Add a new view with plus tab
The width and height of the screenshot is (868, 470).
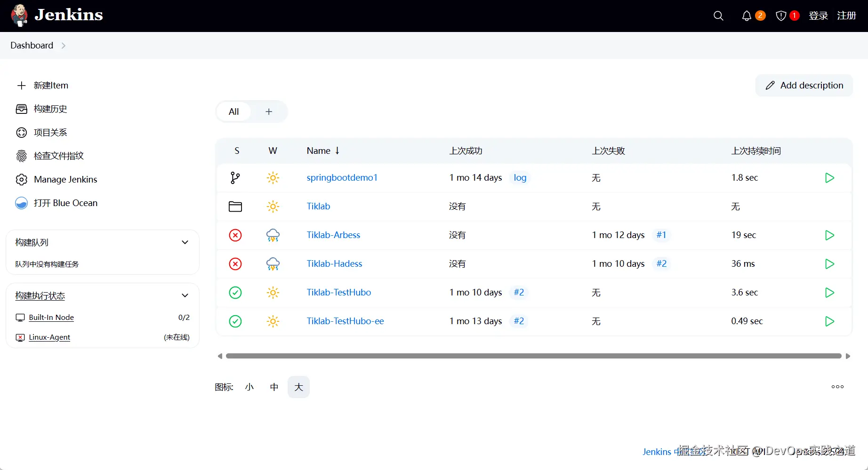pos(269,112)
